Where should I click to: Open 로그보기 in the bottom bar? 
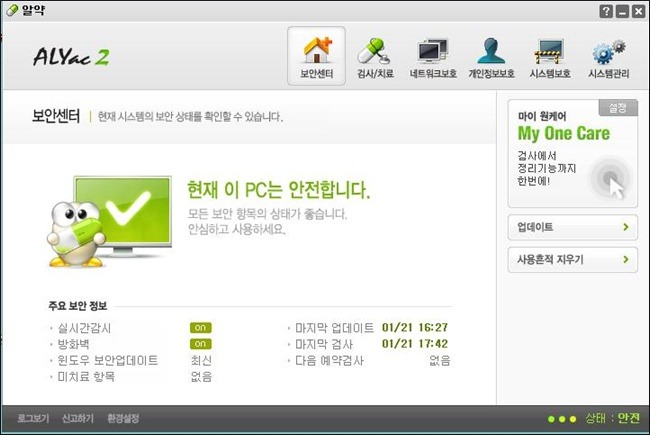pyautogui.click(x=33, y=418)
